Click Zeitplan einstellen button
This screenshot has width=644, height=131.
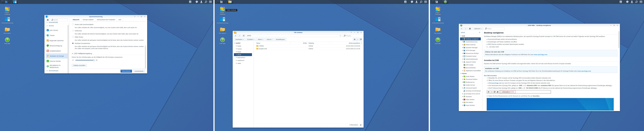[79, 65]
